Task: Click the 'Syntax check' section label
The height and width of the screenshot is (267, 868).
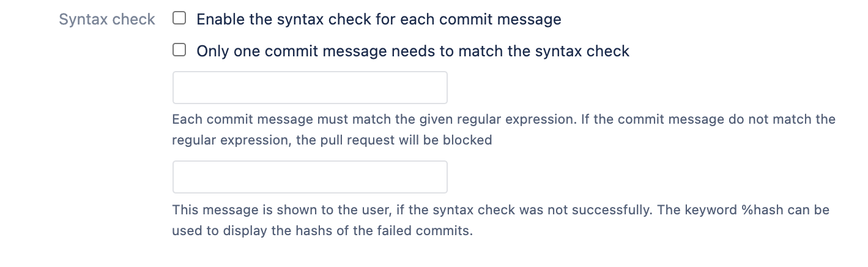Action: (x=107, y=20)
